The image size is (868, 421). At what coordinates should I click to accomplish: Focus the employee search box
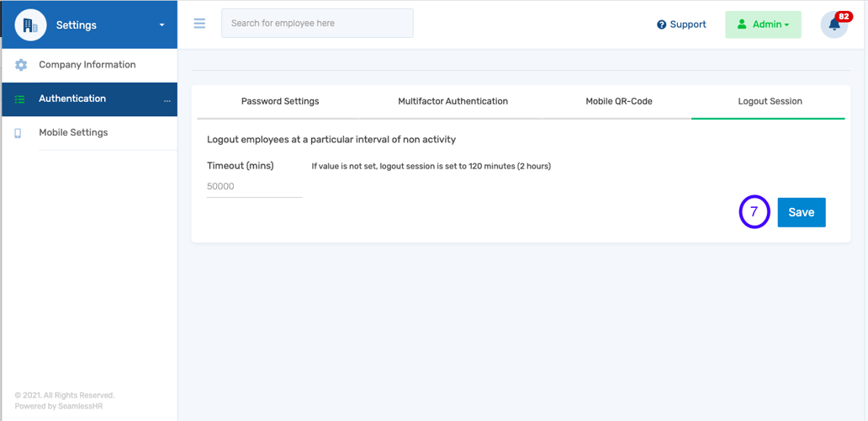click(x=317, y=24)
